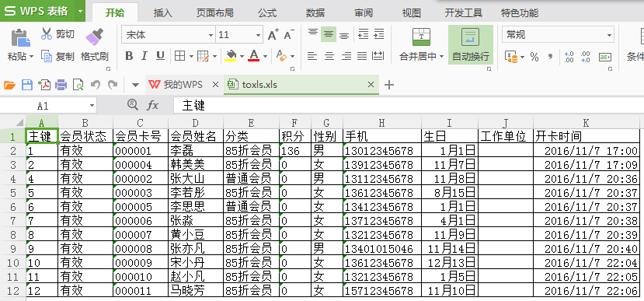The height and width of the screenshot is (301, 644).
Task: Open the 宋体 font name dropdown
Action: (x=211, y=35)
